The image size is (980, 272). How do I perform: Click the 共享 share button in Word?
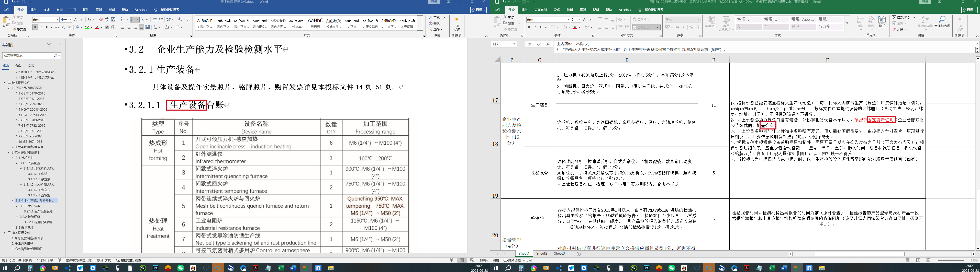tap(478, 9)
